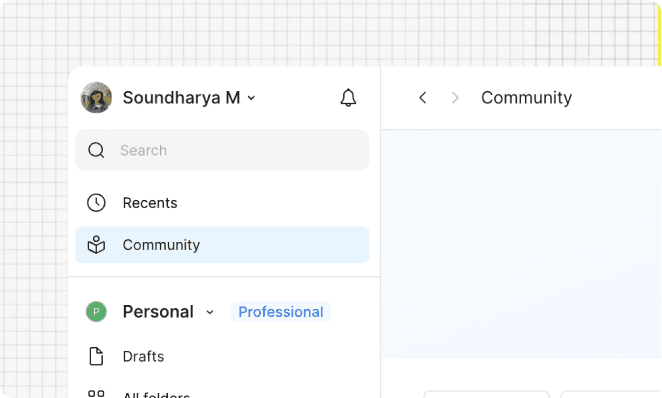The image size is (662, 398).
Task: Expand the Personal workspace dropdown chevron
Action: pos(210,312)
